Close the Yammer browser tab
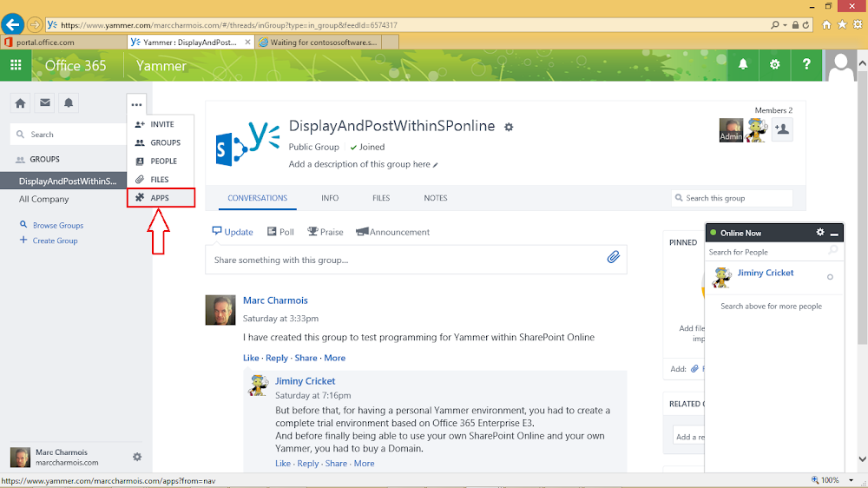This screenshot has width=868, height=488. 247,42
